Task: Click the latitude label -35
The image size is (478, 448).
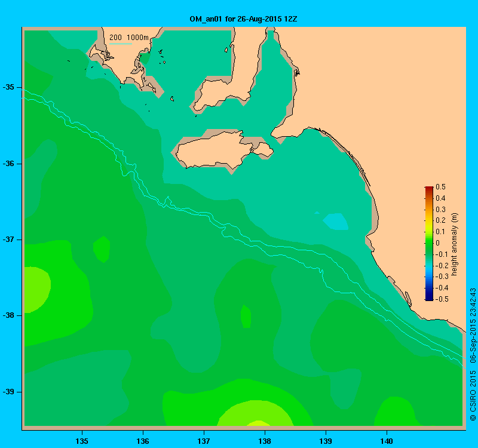Action: (x=8, y=87)
